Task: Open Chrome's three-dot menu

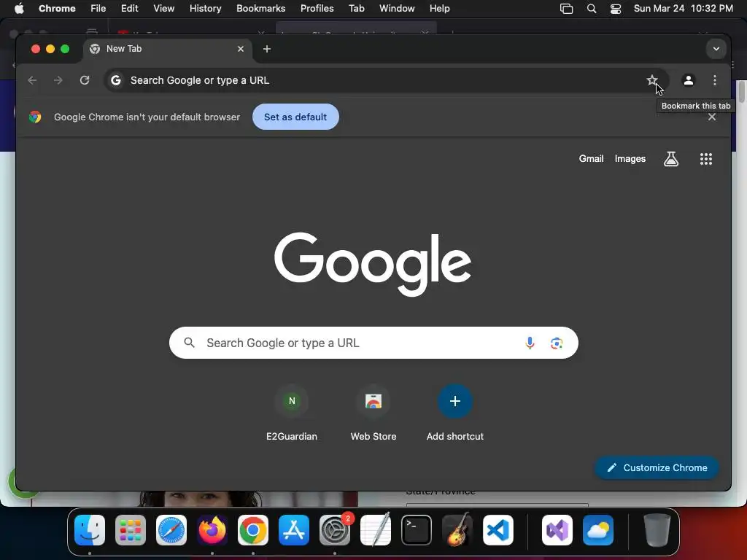Action: 715,80
